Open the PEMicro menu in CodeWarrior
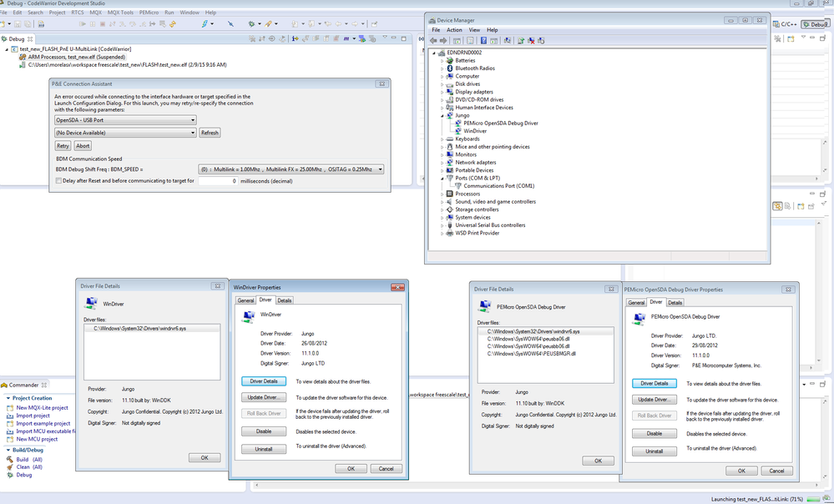 tap(149, 13)
